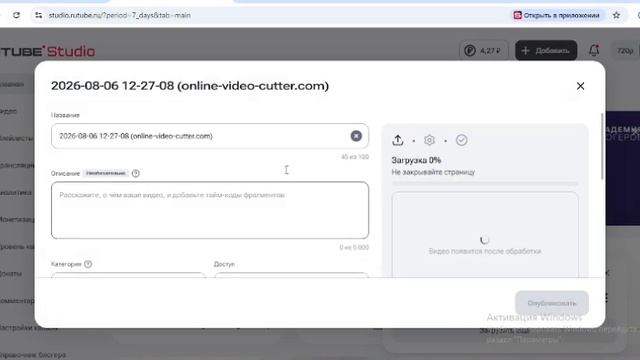Click the processing gear step icon
The width and height of the screenshot is (640, 360).
click(x=429, y=140)
